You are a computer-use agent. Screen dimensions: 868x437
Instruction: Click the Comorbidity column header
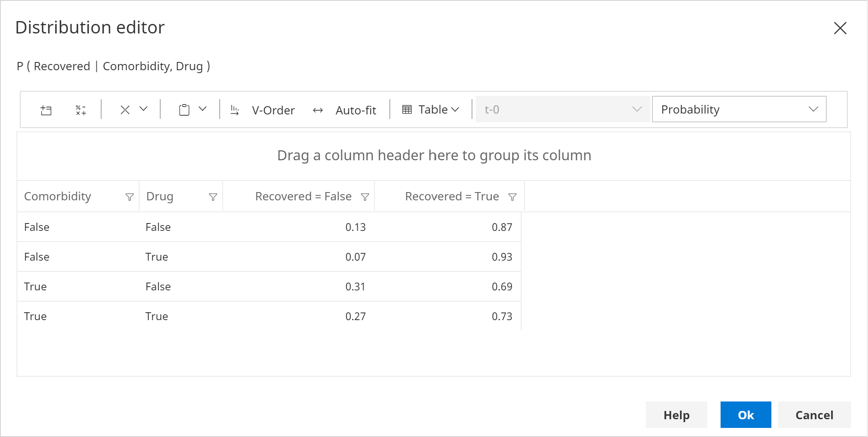tap(58, 196)
